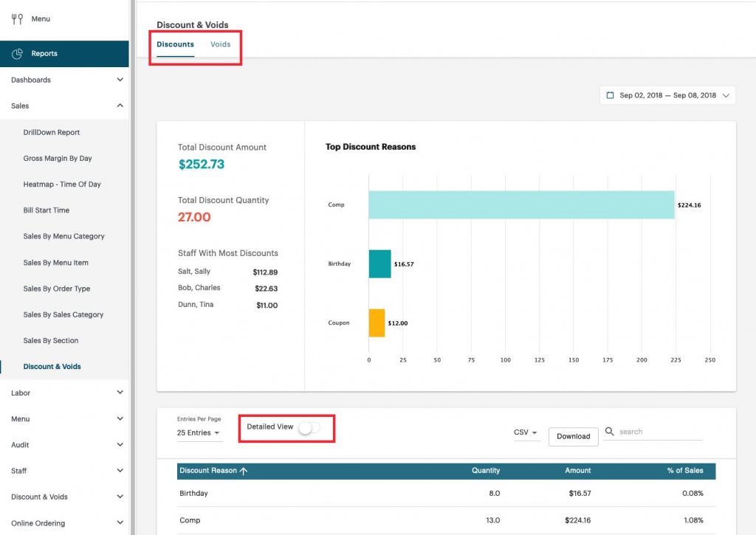Select the Reports pie-chart icon
The image size is (756, 535).
(x=16, y=53)
